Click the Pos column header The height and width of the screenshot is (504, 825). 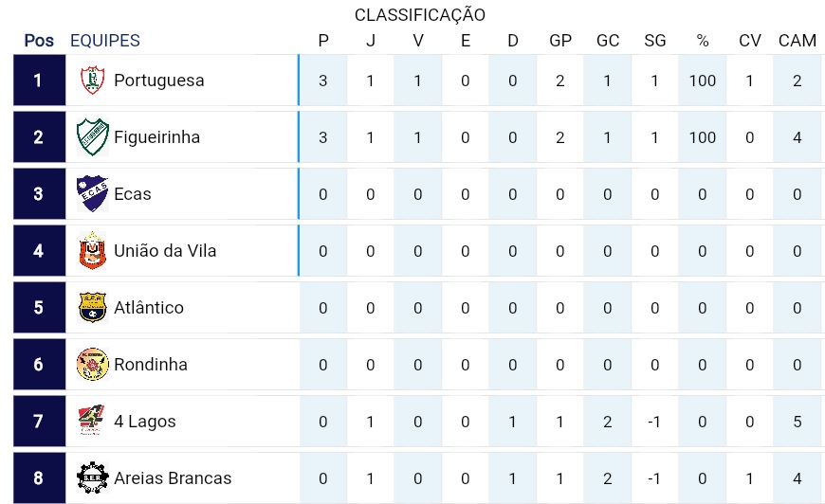point(39,41)
